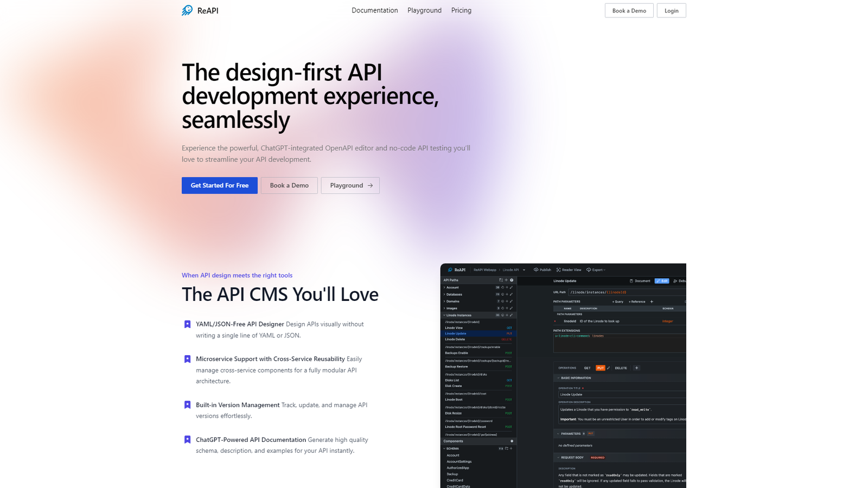Click bookmark icon beside Built-in Version Management

(187, 405)
